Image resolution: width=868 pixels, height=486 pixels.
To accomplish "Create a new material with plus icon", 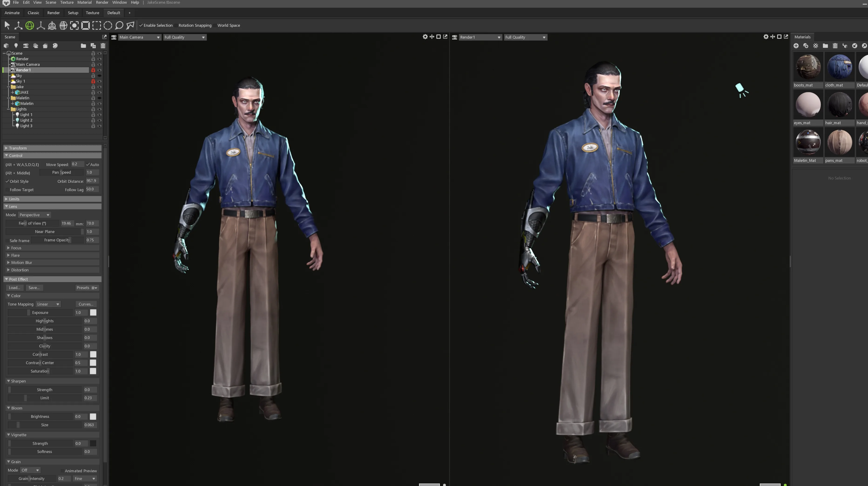I will pos(796,46).
